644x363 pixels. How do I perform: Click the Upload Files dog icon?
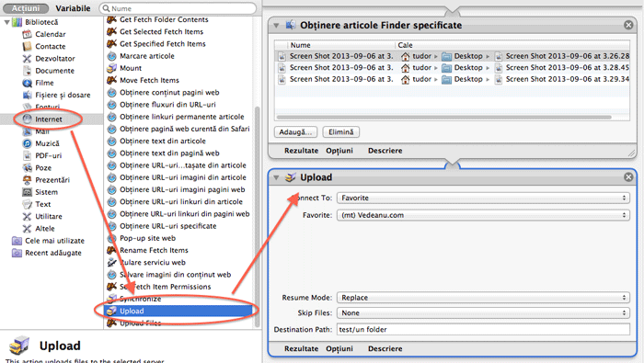[x=111, y=323]
